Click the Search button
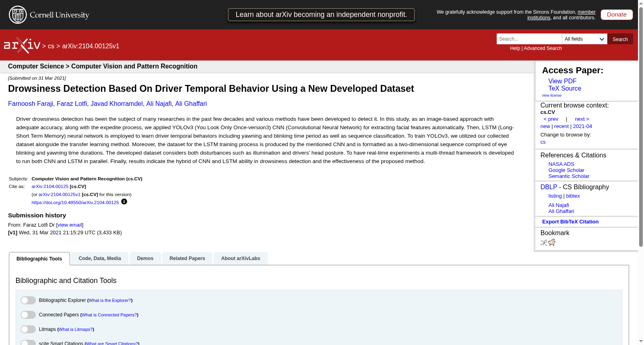 tap(620, 39)
